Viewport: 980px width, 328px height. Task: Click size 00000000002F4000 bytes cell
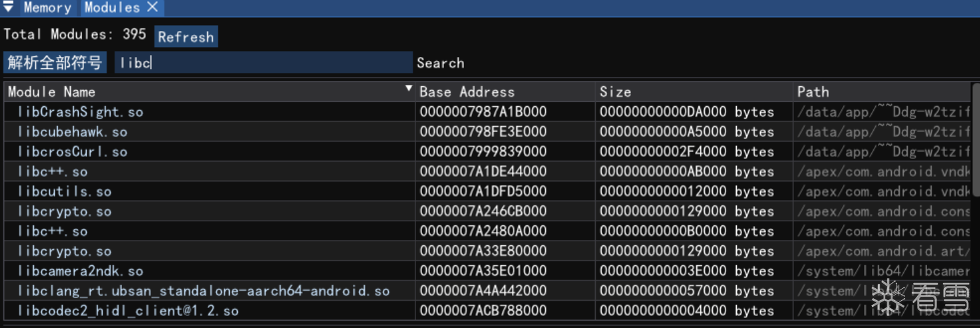tap(686, 151)
